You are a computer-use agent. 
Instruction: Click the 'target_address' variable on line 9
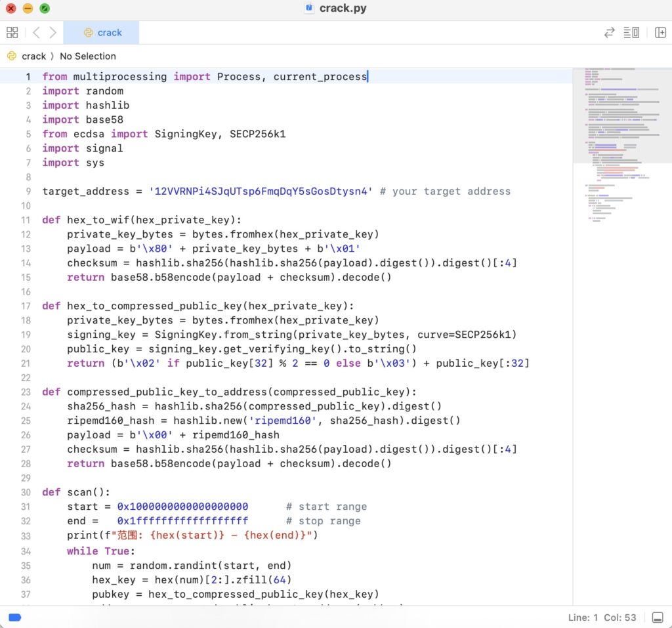(86, 191)
